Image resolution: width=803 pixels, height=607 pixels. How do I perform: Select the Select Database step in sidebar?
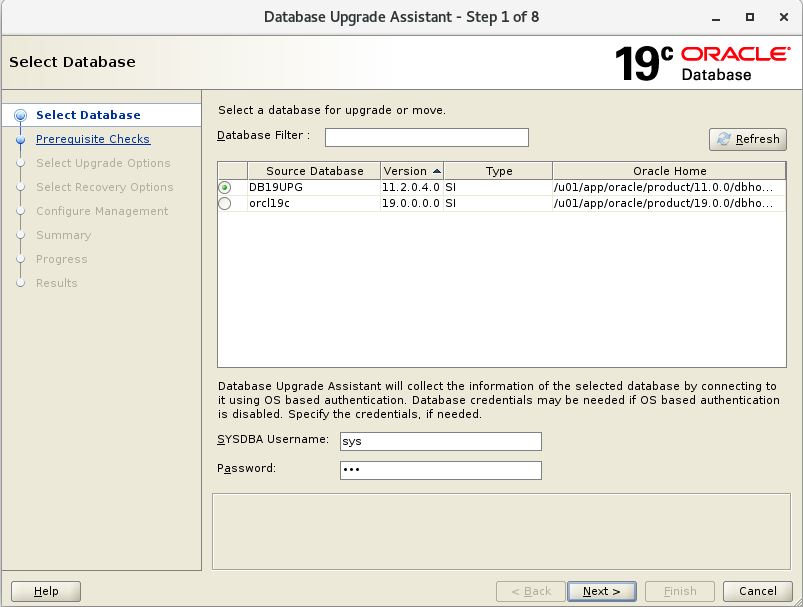(x=88, y=115)
